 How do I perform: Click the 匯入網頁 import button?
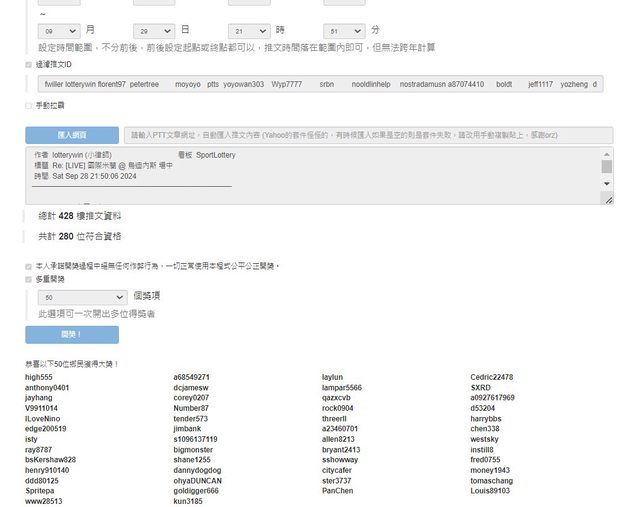[71, 135]
